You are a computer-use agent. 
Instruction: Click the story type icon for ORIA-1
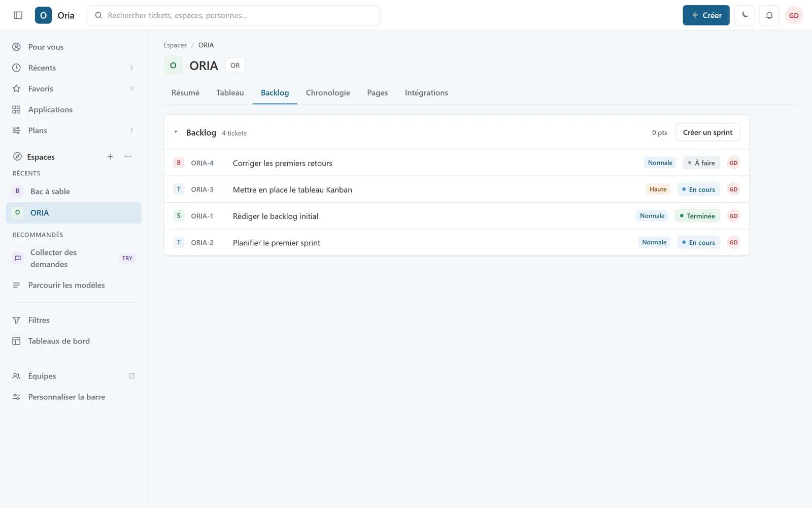[x=179, y=215]
